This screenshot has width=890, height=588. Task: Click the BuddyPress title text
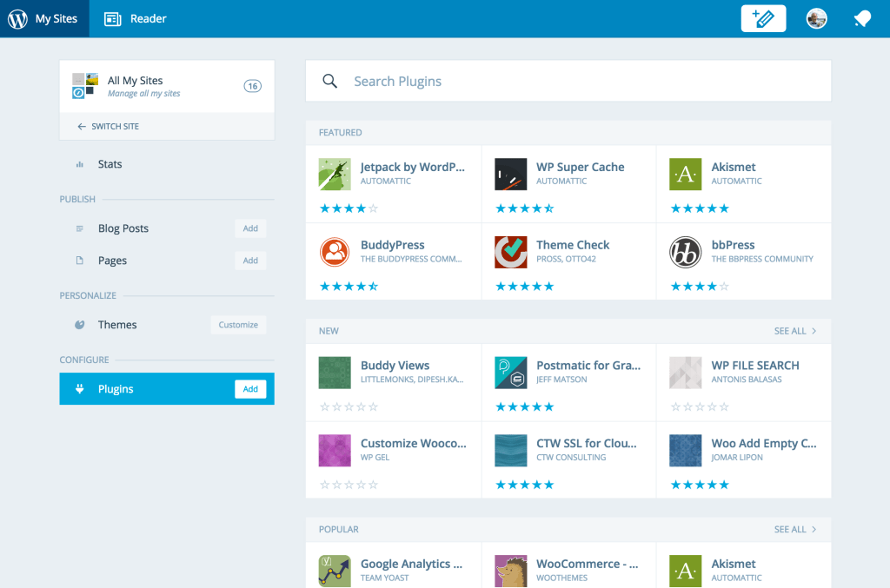[393, 245]
